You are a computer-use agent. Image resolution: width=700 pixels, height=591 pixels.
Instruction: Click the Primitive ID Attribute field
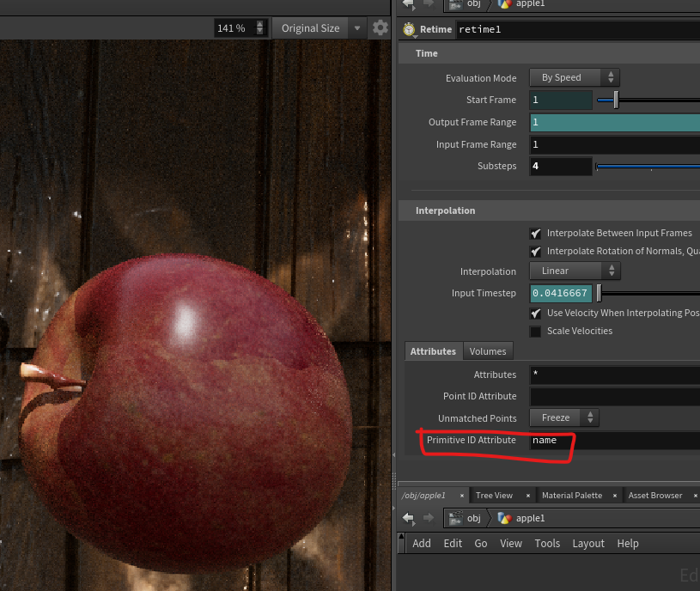(615, 440)
